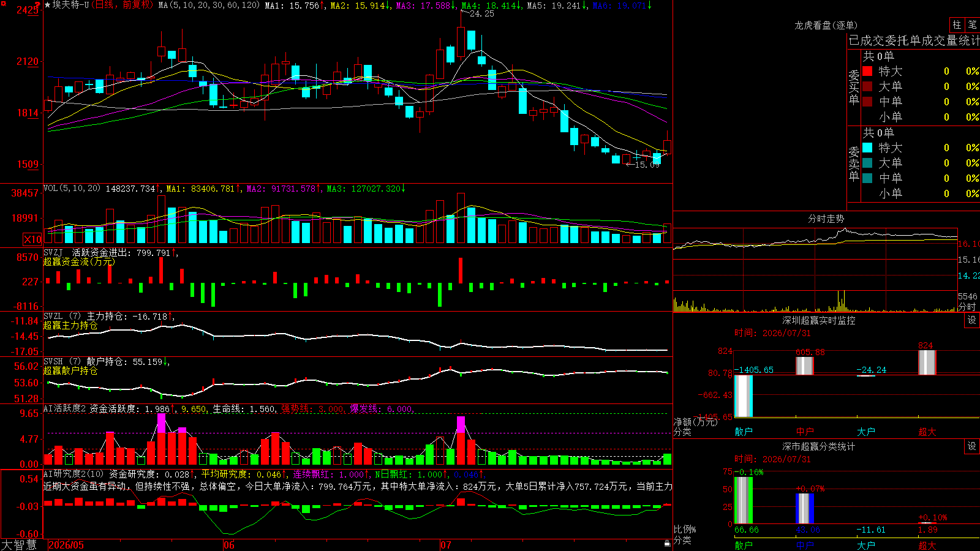Click the 超大 bar labeled 824

(927, 362)
